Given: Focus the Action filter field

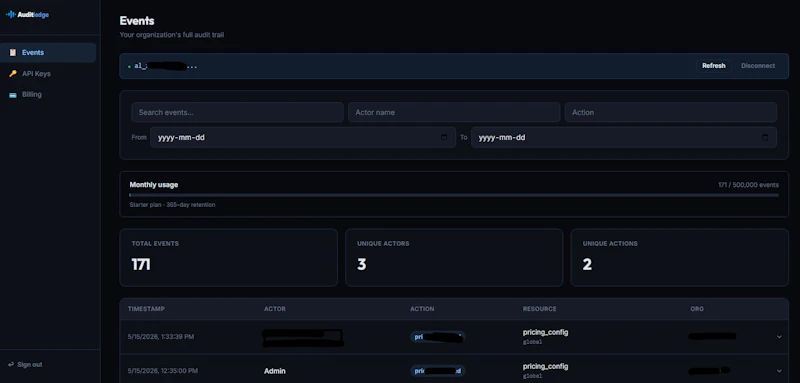Looking at the screenshot, I should click(x=670, y=112).
